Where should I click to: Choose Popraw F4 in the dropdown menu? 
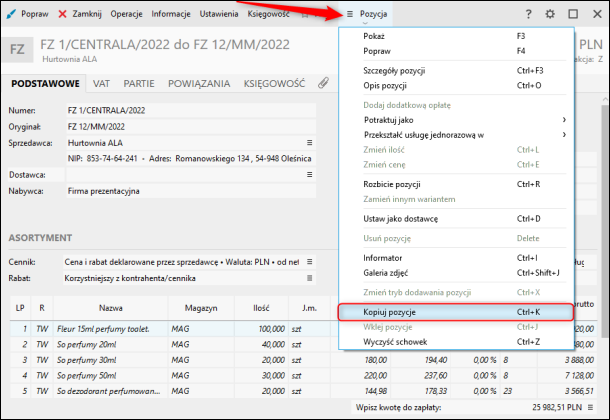[x=456, y=51]
